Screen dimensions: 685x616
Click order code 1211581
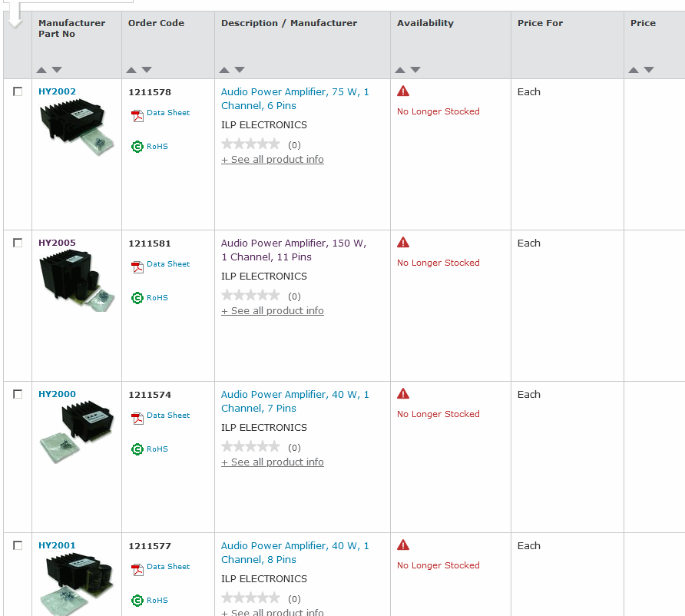pyautogui.click(x=150, y=243)
